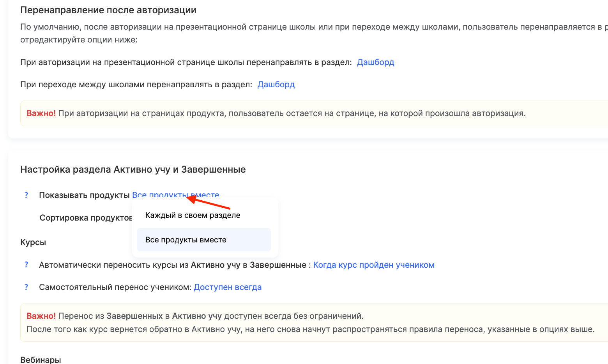608x364 pixels.
Task: Choose the Каждый в своем разделе option
Action: tap(193, 216)
